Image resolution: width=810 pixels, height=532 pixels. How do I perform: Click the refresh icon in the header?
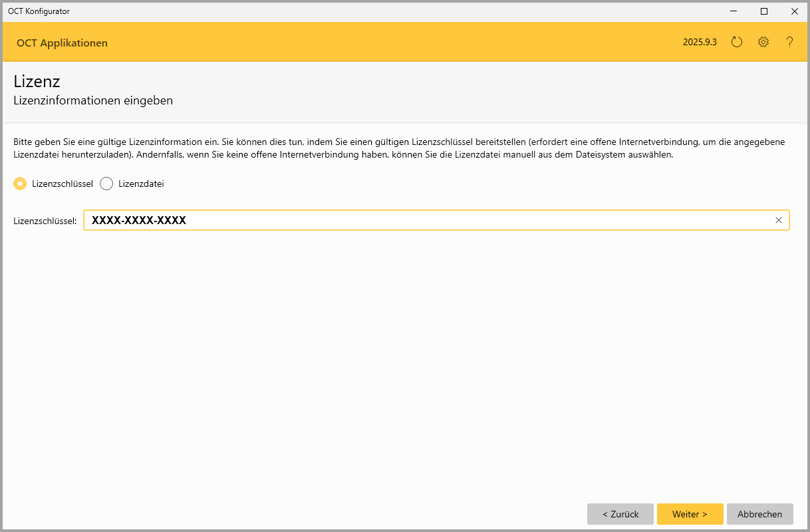pos(736,42)
